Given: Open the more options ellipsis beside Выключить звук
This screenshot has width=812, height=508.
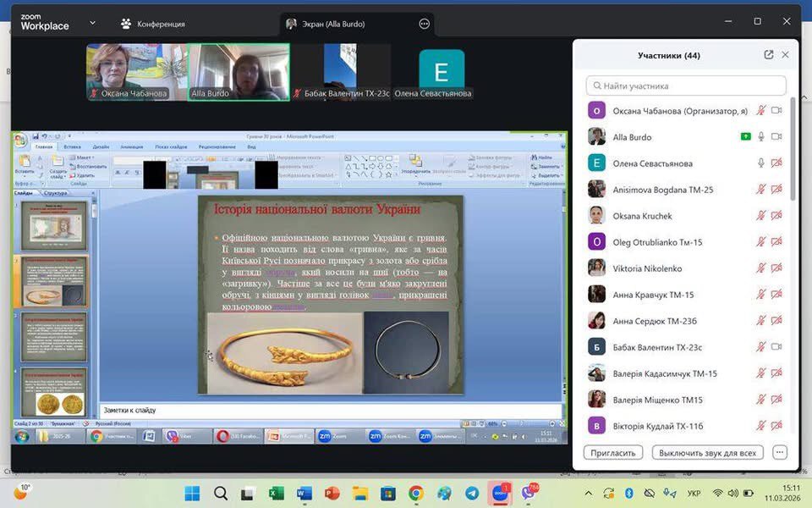Looking at the screenshot, I should pos(780,453).
